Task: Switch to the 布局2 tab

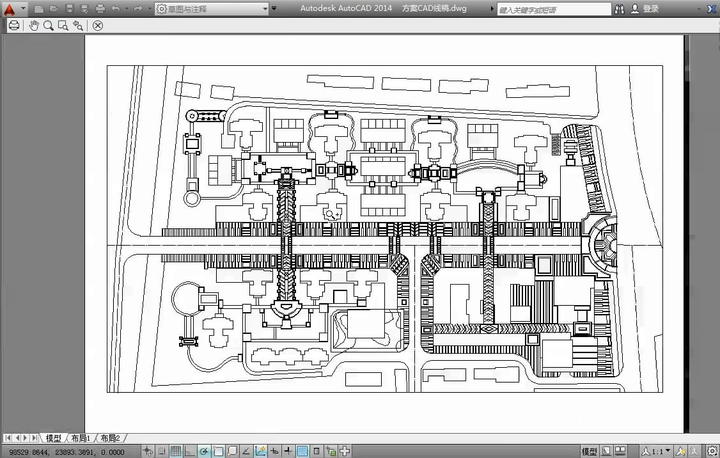Action: tap(110, 438)
